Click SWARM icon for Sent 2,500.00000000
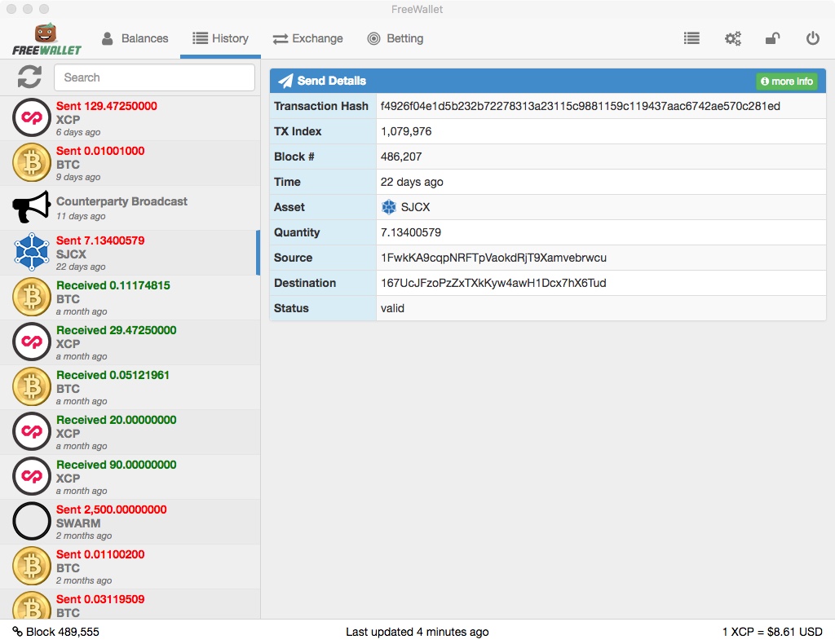The image size is (835, 644). (x=32, y=521)
